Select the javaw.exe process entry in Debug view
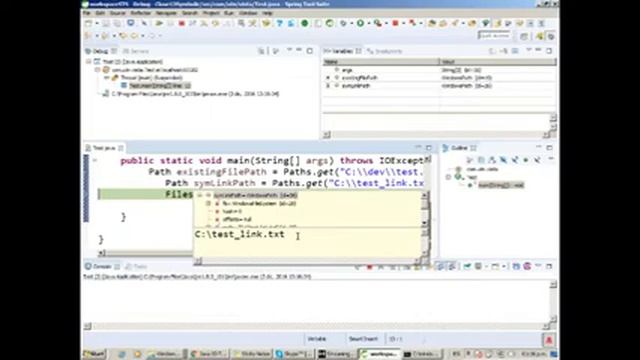 (195, 94)
